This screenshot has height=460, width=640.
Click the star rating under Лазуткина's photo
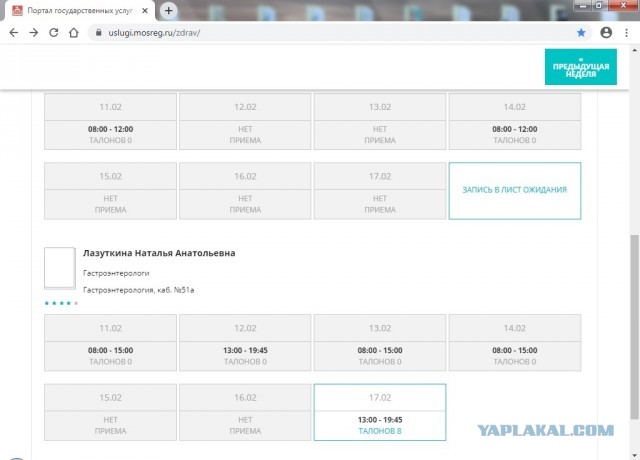(x=61, y=303)
